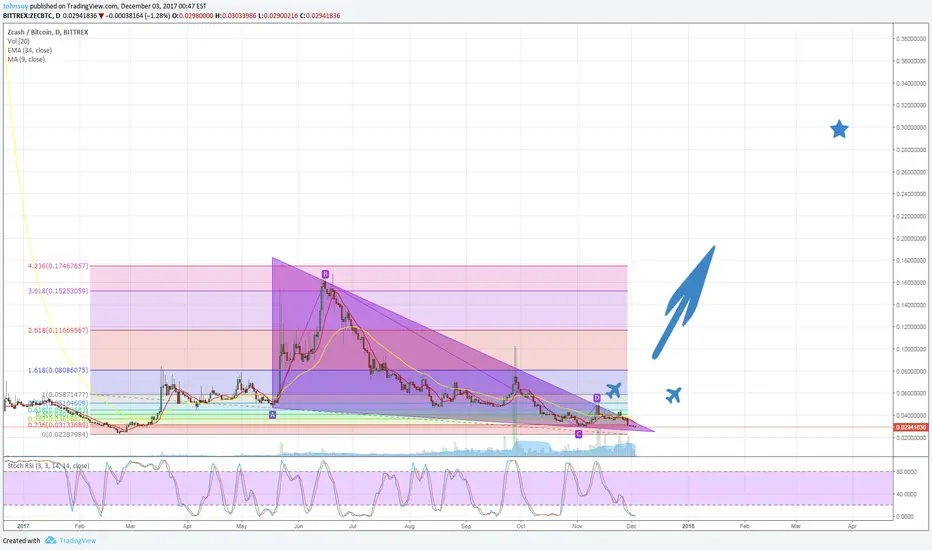Click the H:0.03033986 high value
The height and width of the screenshot is (550, 932).
(x=236, y=15)
